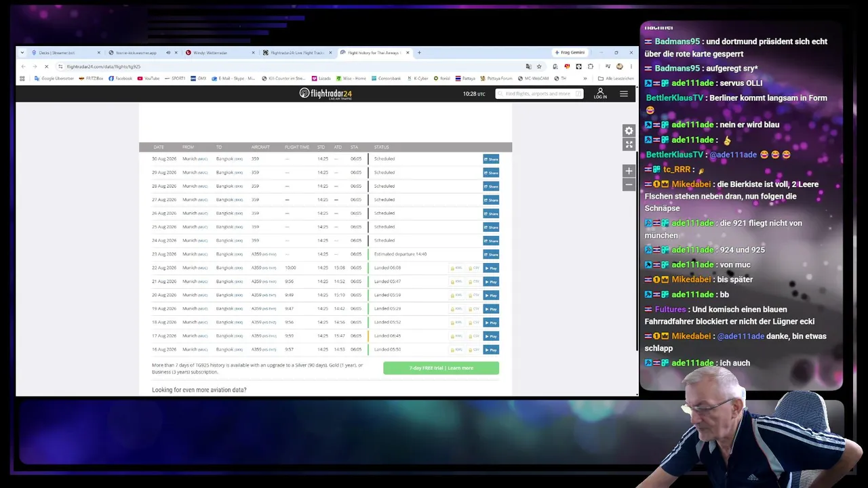This screenshot has height=488, width=868.
Task: Select the Flight history for Thai Airways tab
Action: (375, 53)
